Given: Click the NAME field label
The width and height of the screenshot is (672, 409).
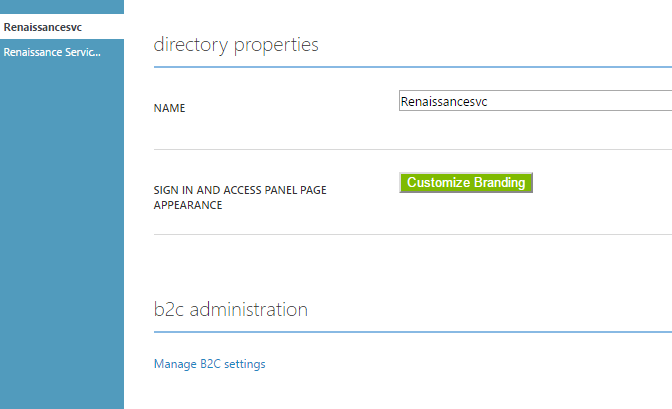Looking at the screenshot, I should pos(169,108).
